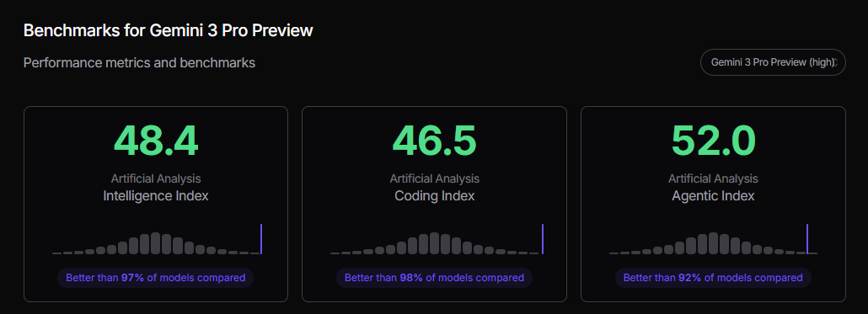Click the 'Better than 98% of models compared' badge
Screen dimensions: 868x314
pyautogui.click(x=434, y=278)
